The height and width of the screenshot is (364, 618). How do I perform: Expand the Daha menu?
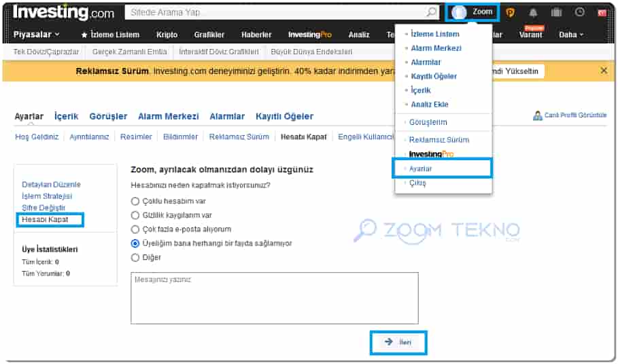click(x=571, y=35)
